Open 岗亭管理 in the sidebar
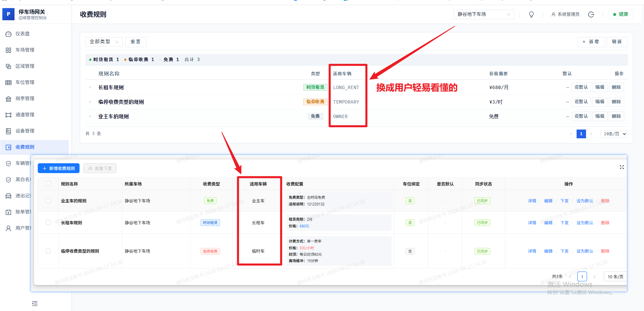Image resolution: width=644 pixels, height=311 pixels. [25, 98]
